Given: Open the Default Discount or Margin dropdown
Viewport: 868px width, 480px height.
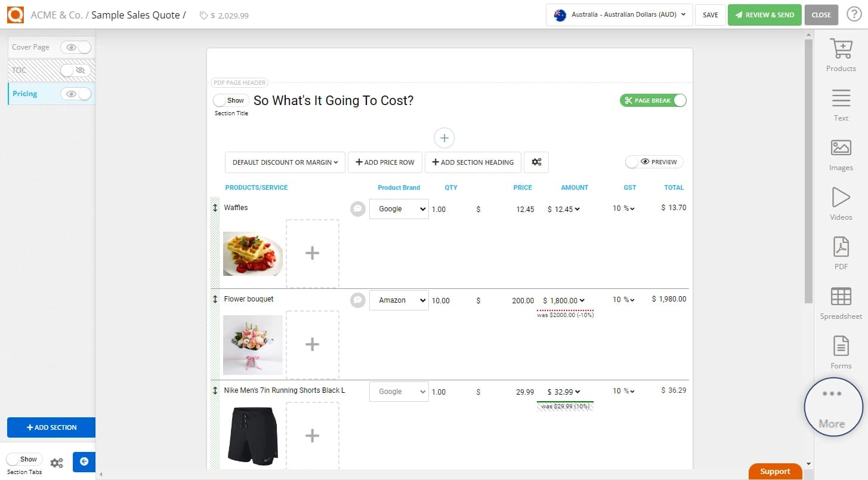Looking at the screenshot, I should (285, 162).
